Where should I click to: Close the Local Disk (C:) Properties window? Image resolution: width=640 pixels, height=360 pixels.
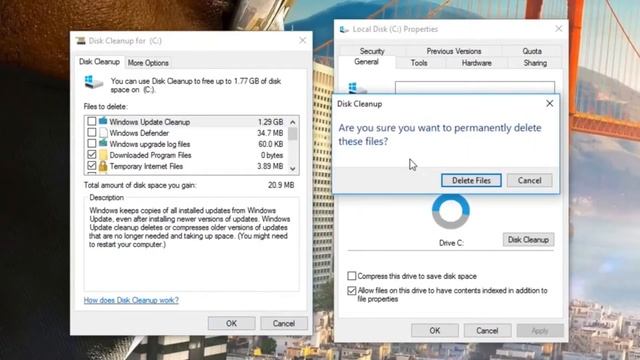[x=558, y=29]
